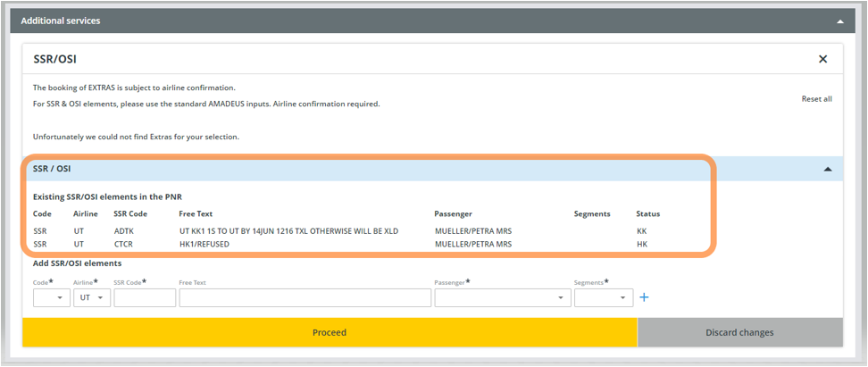
Task: Close the SSR/OSI dialog with X
Action: pyautogui.click(x=822, y=59)
